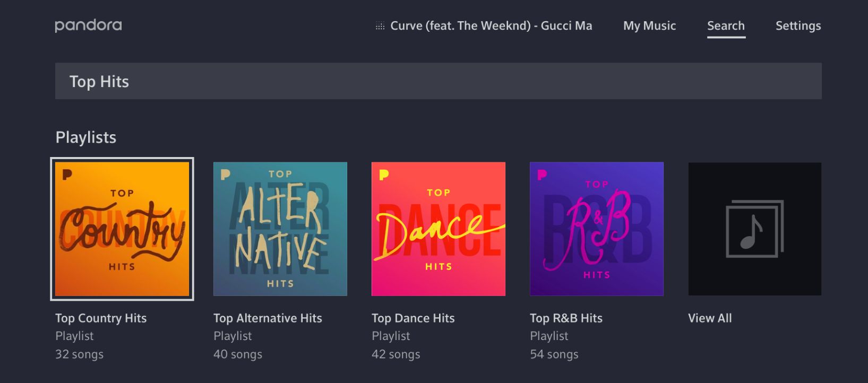Screen dimensions: 868x383
Task: Select the Top Country Hits cover art
Action: (122, 229)
